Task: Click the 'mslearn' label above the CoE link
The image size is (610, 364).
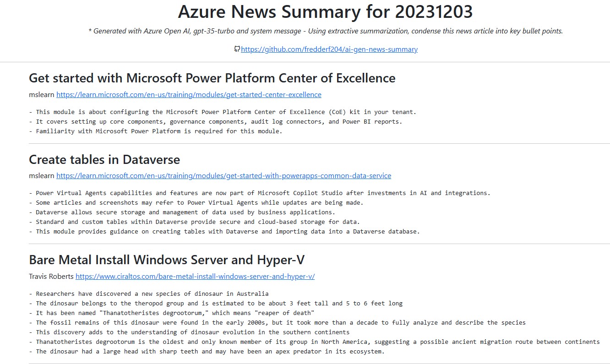Action: (x=42, y=95)
